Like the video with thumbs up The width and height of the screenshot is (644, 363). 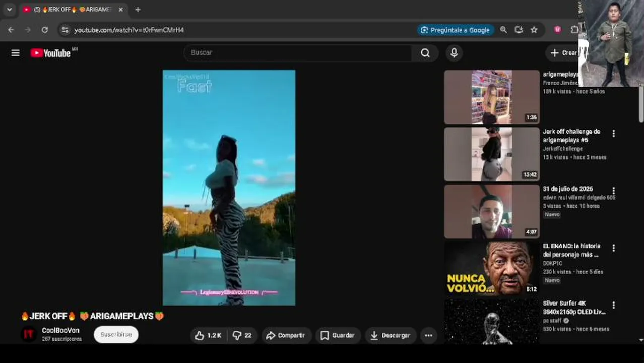click(208, 335)
